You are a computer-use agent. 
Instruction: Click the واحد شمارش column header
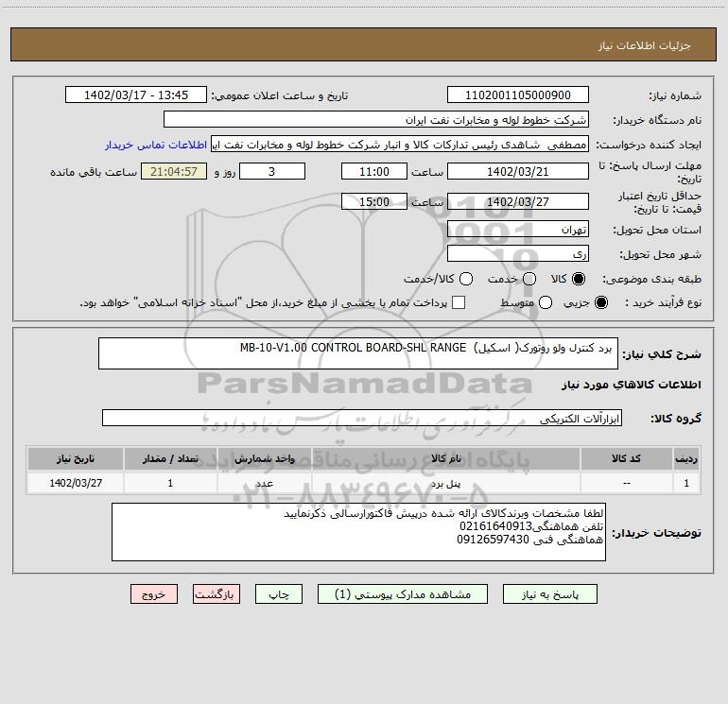tap(264, 458)
